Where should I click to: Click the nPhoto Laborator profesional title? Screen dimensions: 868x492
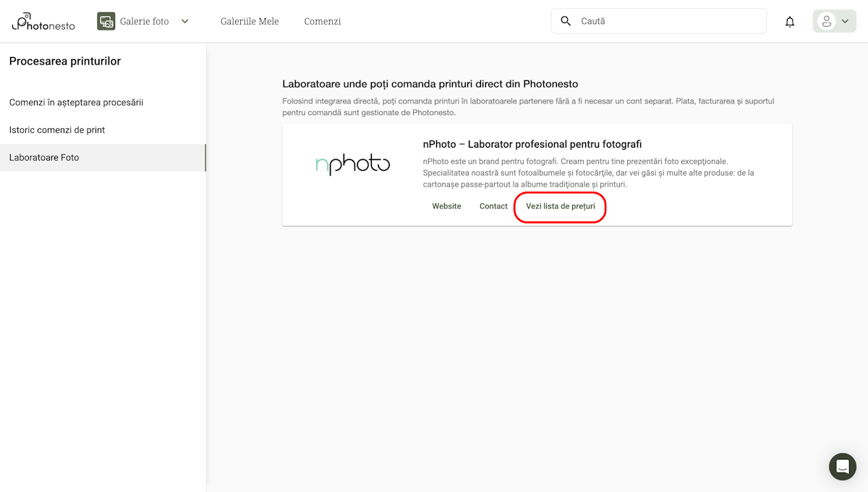tap(532, 145)
